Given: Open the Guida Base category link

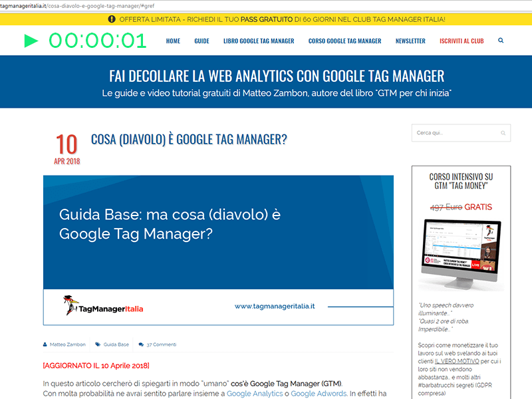Looking at the screenshot, I should [116, 344].
